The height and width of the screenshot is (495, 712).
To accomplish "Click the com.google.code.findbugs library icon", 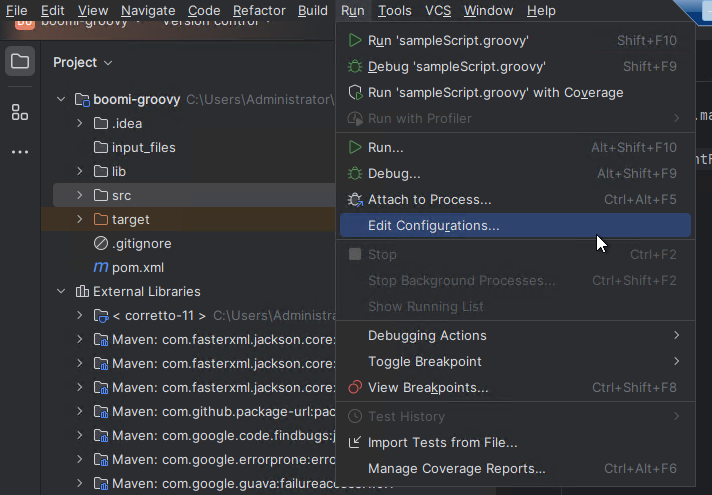I will [101, 436].
